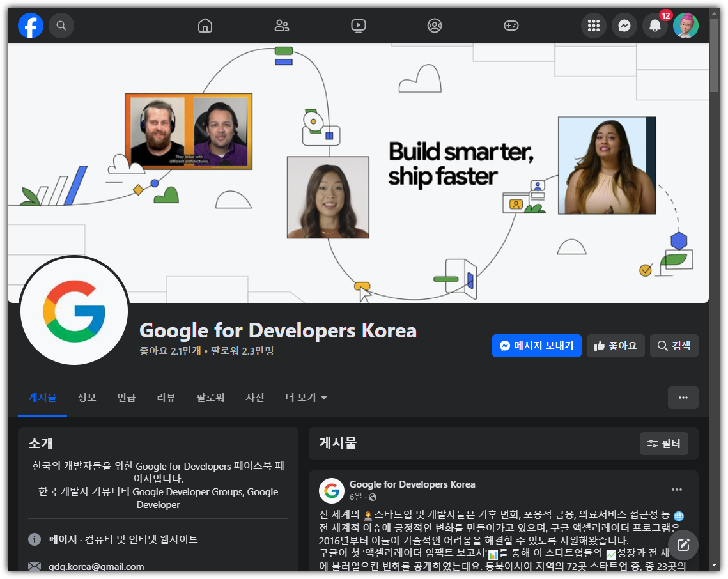Go to the Home feed icon
This screenshot has height=579, width=728.
click(205, 26)
